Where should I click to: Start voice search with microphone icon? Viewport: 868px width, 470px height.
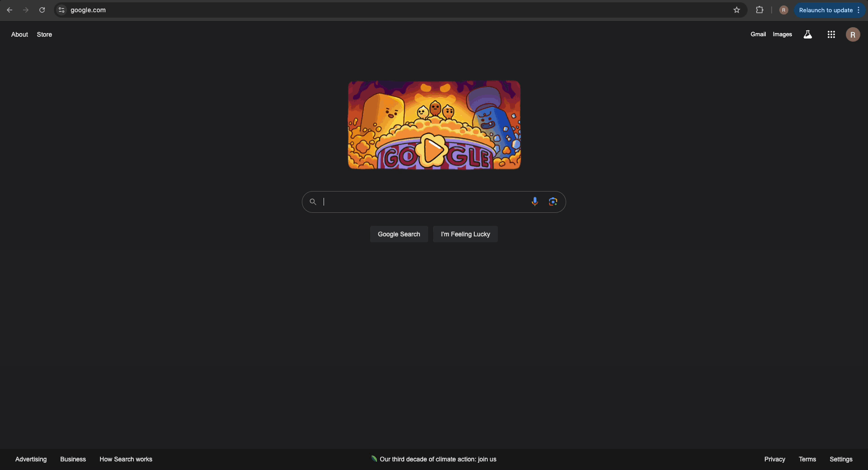pos(534,201)
